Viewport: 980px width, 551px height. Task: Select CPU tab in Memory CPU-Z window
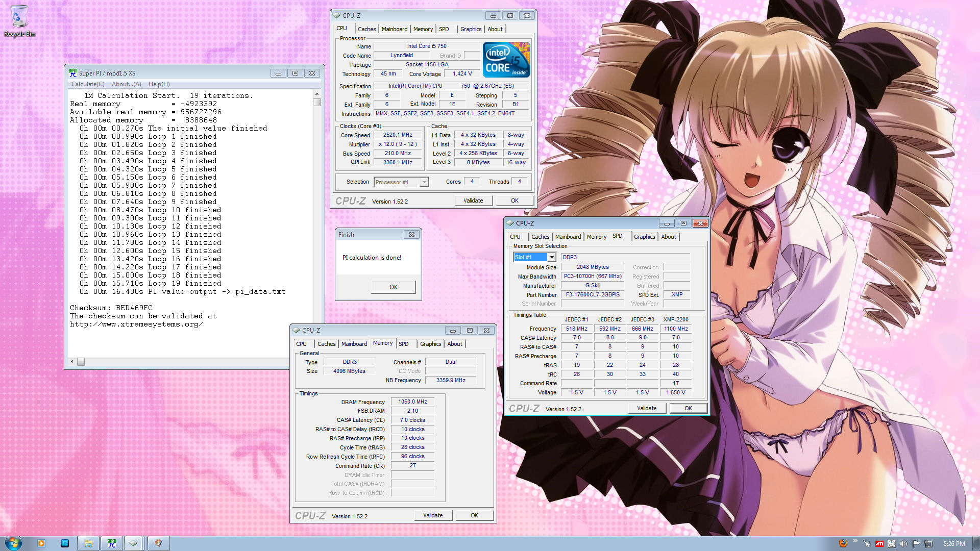(301, 344)
